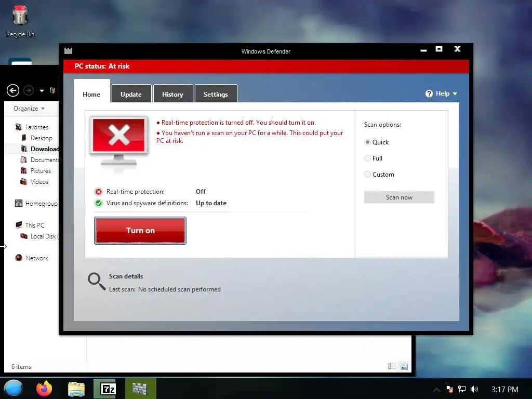
Task: Click the Scan now button
Action: click(399, 197)
